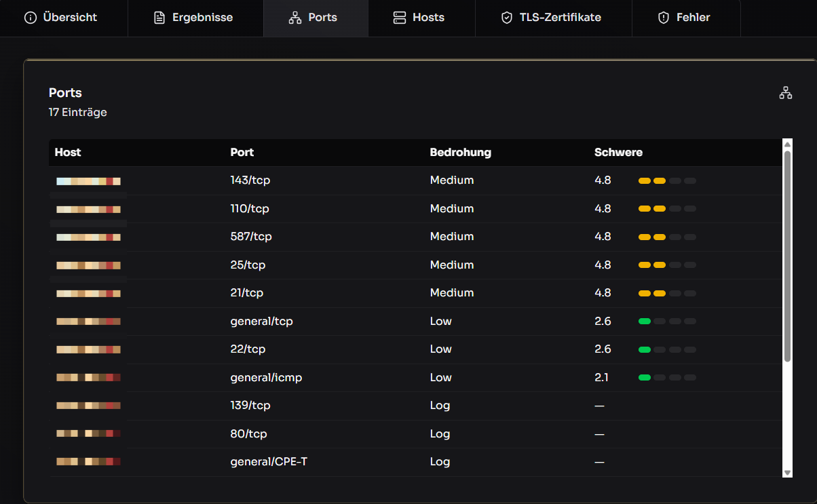
Task: Sort by the Port column header
Action: 242,152
